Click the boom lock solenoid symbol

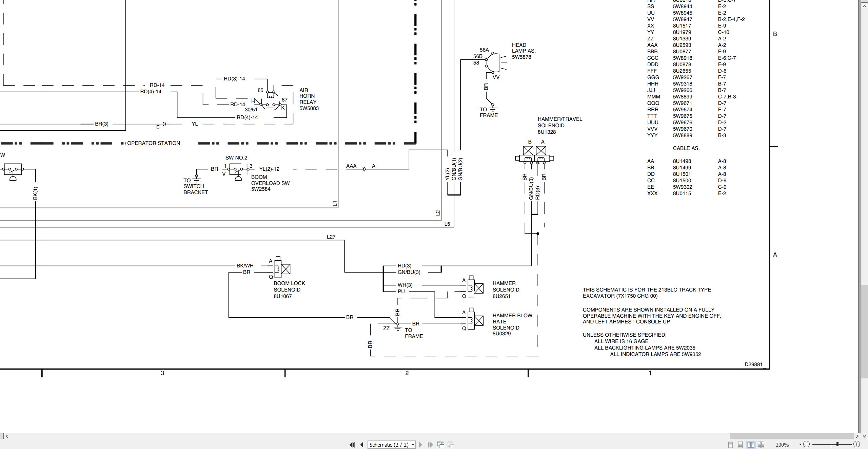(282, 268)
